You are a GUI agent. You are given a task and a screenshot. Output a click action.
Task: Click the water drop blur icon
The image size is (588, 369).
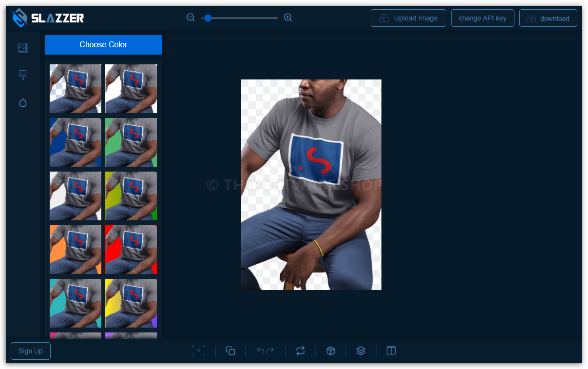[x=23, y=103]
